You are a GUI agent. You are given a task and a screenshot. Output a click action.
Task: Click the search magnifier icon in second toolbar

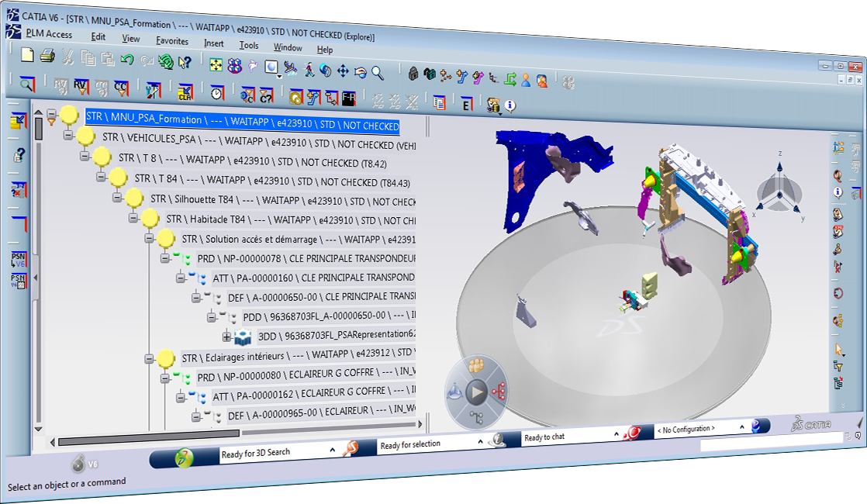tap(26, 84)
